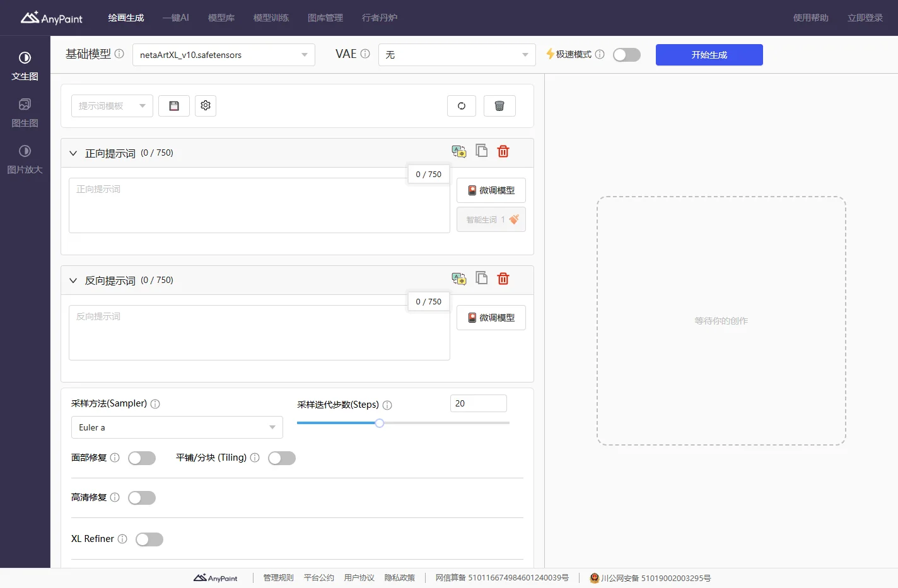This screenshot has height=588, width=898.
Task: Show info tooltip for 高清修复
Action: 115,497
